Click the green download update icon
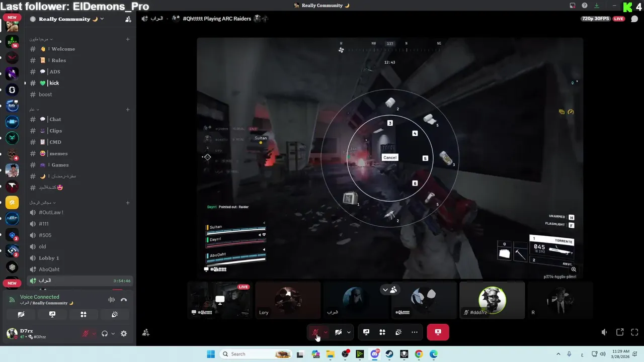Viewport: 644px width, 362px height. tap(597, 6)
